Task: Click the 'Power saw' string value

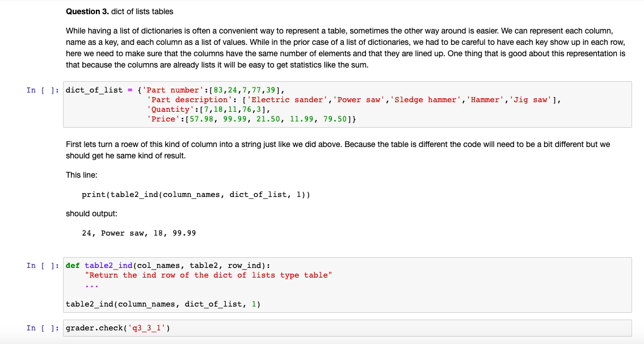Action: [359, 100]
